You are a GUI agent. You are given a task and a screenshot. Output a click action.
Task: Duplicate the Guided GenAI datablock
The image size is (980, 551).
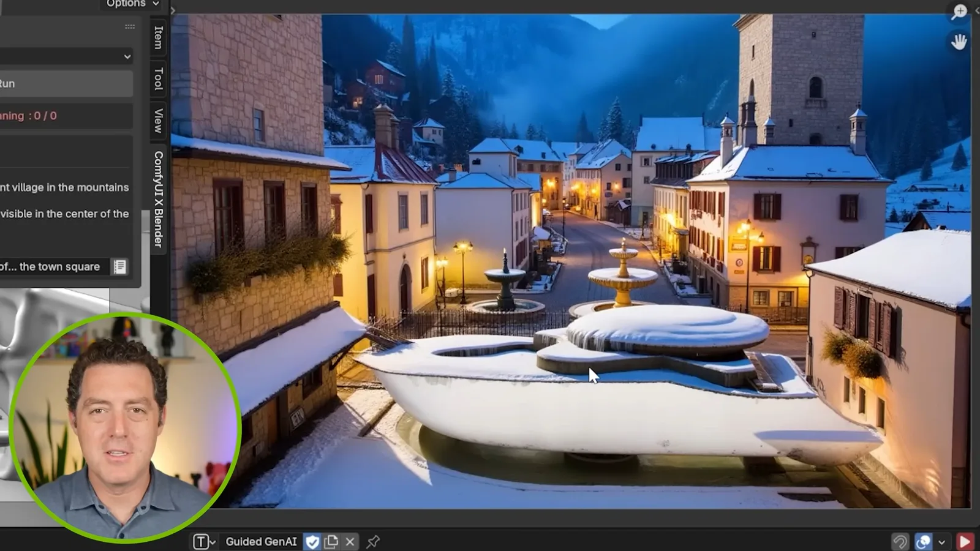click(x=331, y=542)
